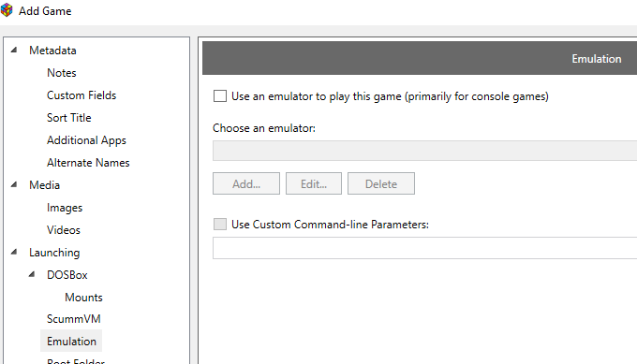
Task: Collapse the Media tree section
Action: click(x=14, y=184)
